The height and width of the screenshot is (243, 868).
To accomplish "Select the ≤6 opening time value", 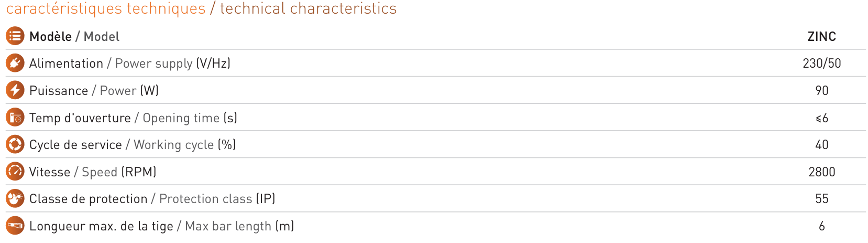I will pyautogui.click(x=822, y=118).
